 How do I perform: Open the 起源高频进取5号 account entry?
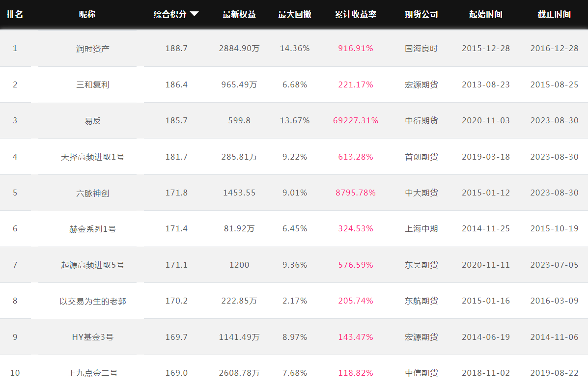tap(93, 265)
